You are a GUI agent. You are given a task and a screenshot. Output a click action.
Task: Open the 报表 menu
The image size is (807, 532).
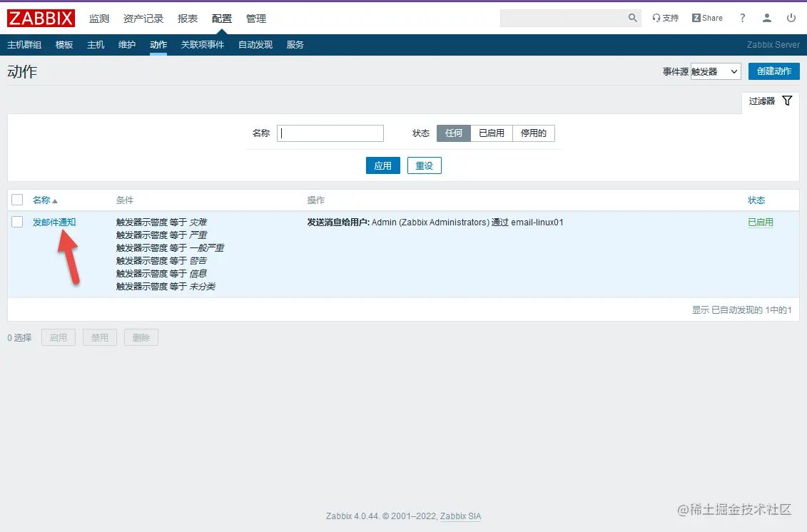(x=188, y=19)
